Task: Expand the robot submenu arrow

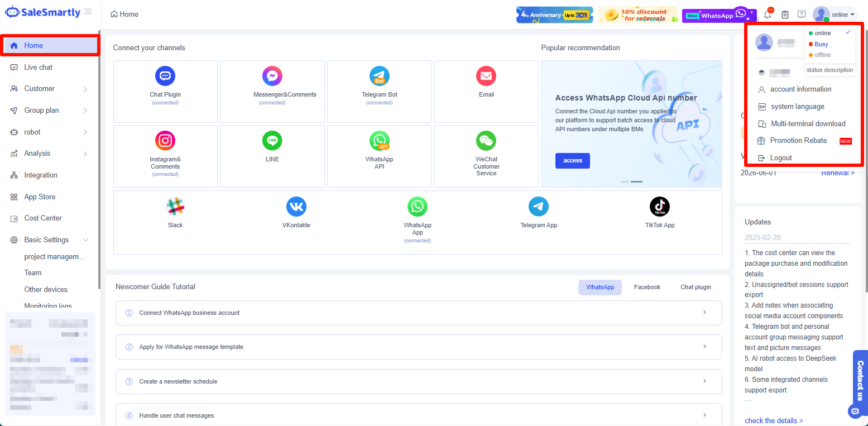Action: coord(85,132)
